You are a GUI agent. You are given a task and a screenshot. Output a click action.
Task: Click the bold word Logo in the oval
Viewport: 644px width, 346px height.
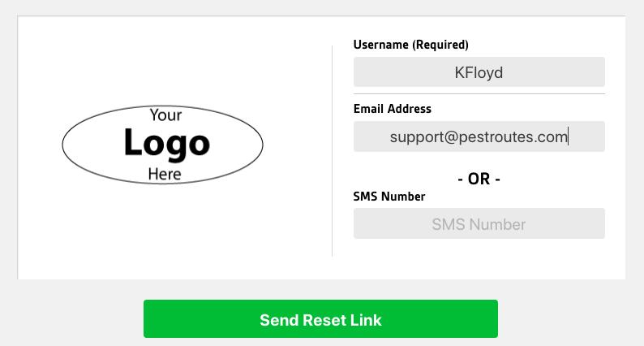pyautogui.click(x=165, y=144)
